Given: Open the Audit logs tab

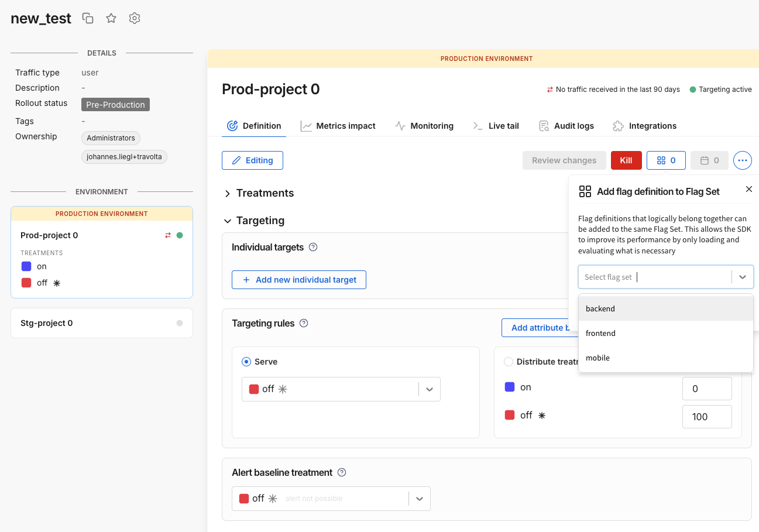Looking at the screenshot, I should click(x=566, y=126).
